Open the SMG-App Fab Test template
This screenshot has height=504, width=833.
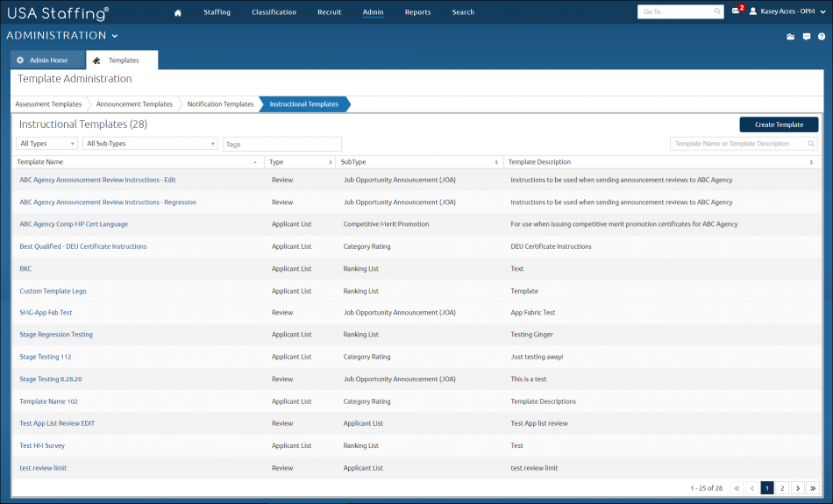(x=46, y=313)
